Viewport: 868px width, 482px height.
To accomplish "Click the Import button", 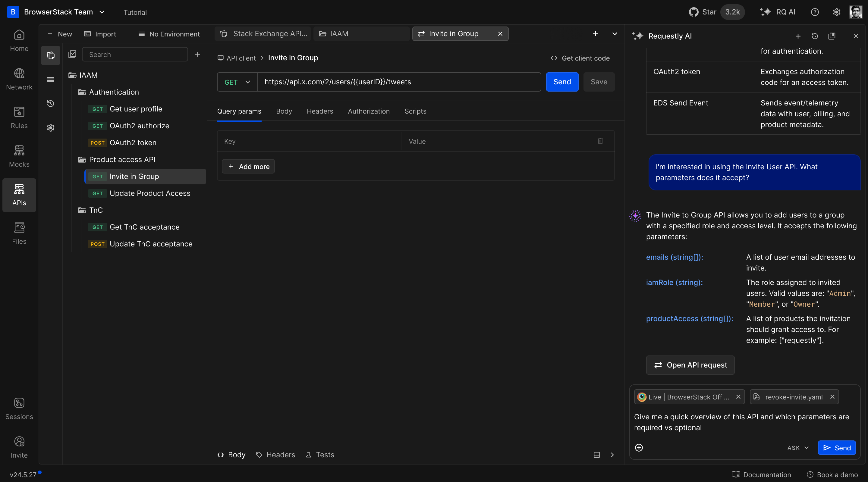I will click(100, 34).
